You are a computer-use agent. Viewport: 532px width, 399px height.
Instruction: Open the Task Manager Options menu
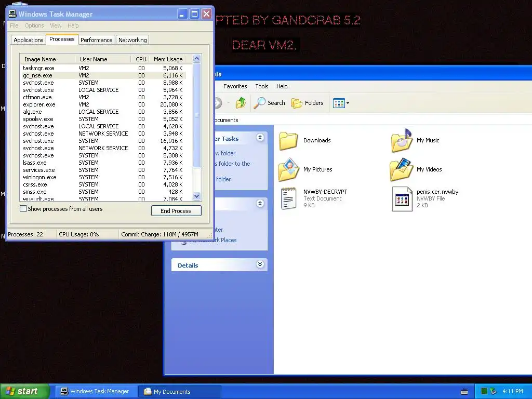[34, 25]
